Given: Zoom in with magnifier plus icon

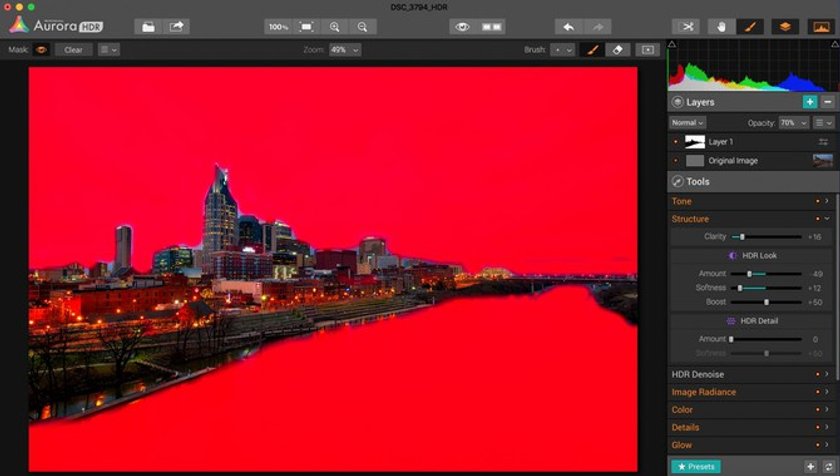Looking at the screenshot, I should pyautogui.click(x=334, y=27).
